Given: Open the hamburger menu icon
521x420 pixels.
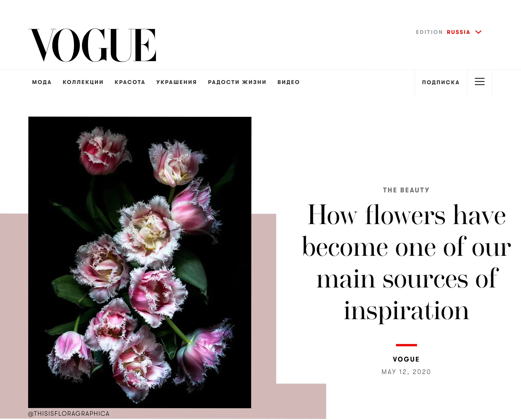Looking at the screenshot, I should (x=479, y=82).
